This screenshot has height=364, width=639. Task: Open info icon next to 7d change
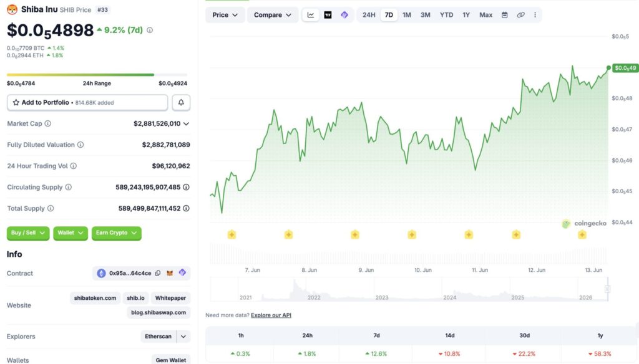pyautogui.click(x=150, y=30)
